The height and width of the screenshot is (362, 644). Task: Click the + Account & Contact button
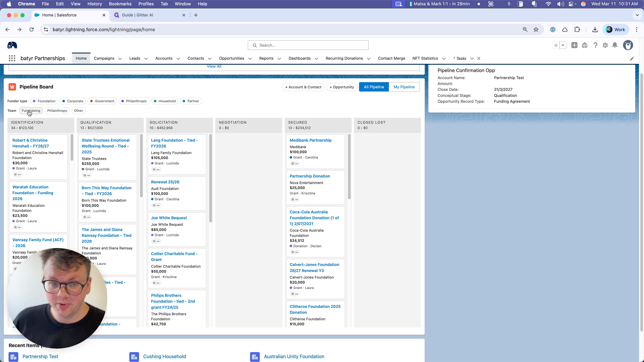[303, 87]
